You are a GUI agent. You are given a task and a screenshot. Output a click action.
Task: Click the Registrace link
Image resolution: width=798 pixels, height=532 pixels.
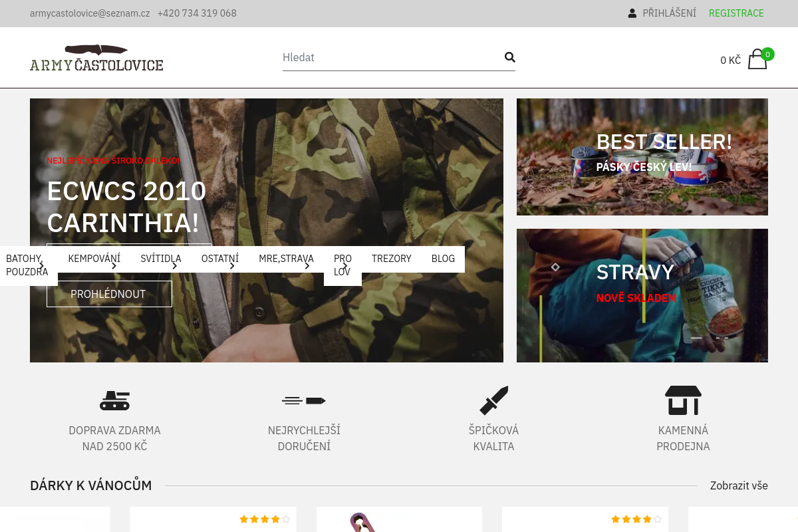(x=736, y=13)
